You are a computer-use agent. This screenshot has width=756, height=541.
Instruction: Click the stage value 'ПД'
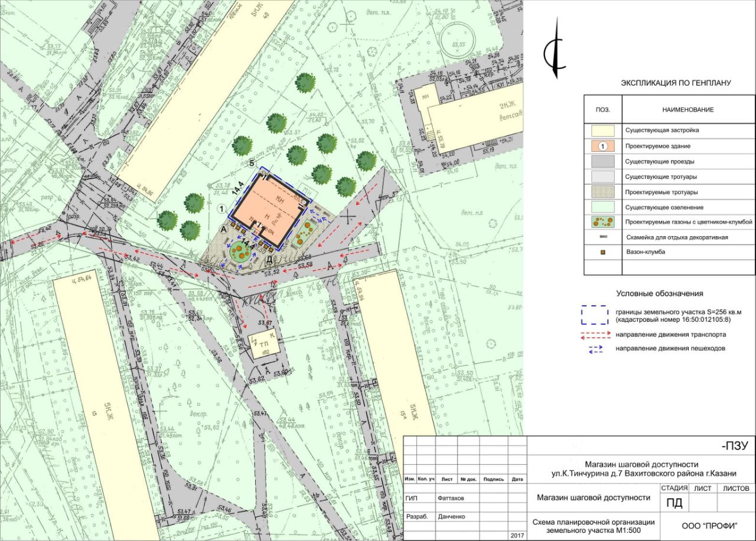[x=674, y=503]
